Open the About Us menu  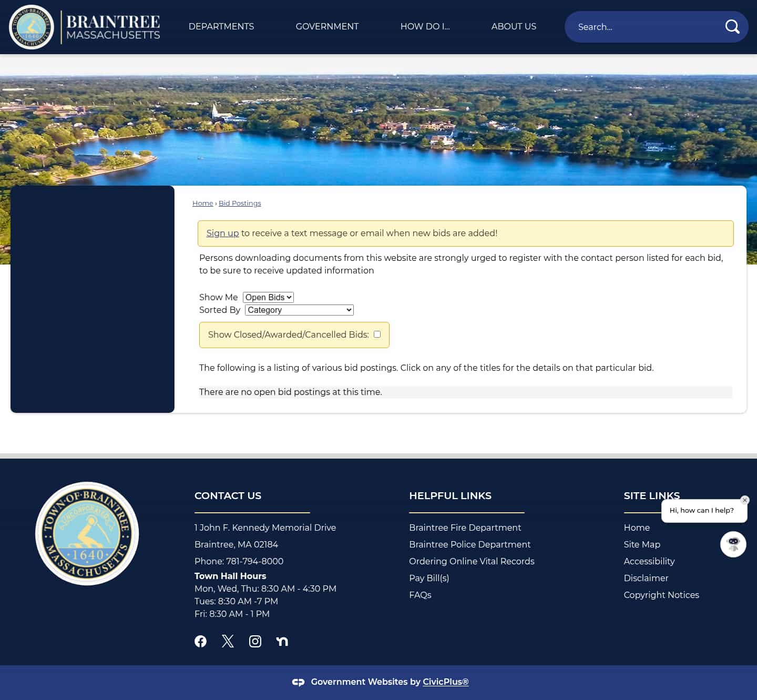point(514,26)
